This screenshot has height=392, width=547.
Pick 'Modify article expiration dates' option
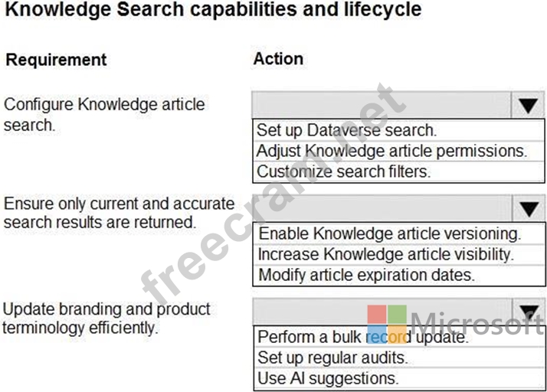click(x=366, y=275)
